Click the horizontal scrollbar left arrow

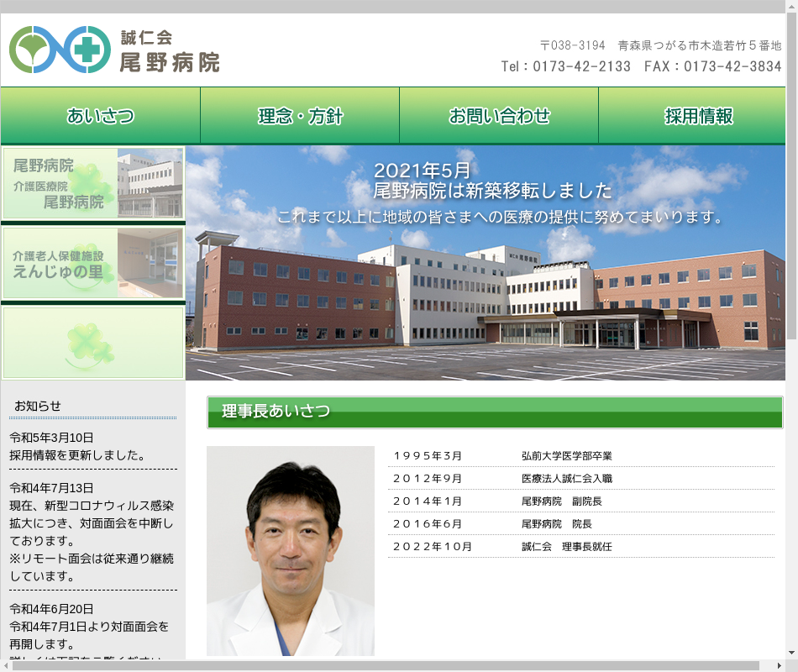7,665
